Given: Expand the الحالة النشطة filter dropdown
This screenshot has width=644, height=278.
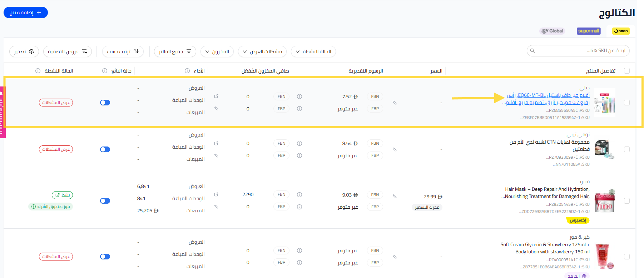Looking at the screenshot, I should pyautogui.click(x=313, y=51).
